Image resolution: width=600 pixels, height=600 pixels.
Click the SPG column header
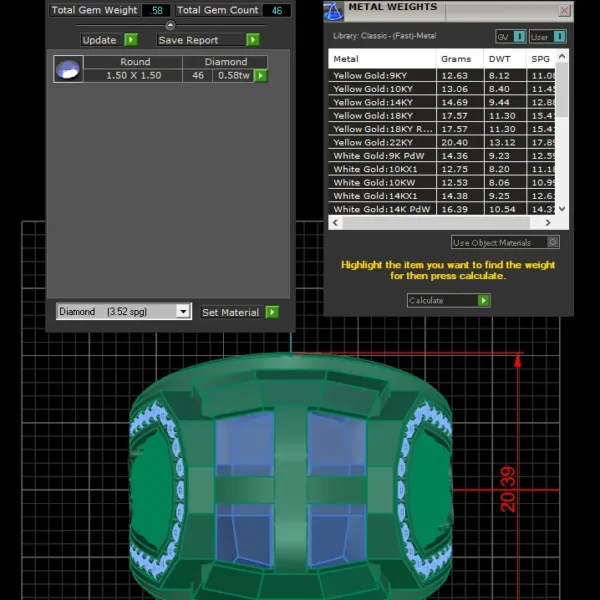point(541,59)
